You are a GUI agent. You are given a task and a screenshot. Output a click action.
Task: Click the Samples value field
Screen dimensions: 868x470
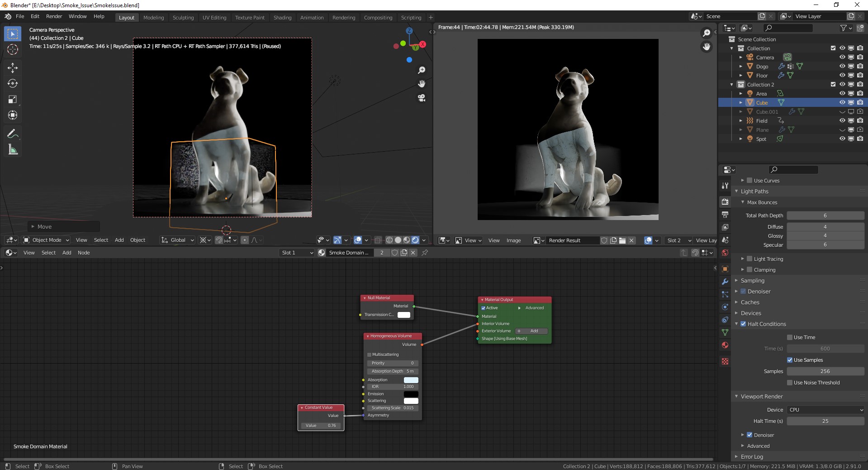[x=825, y=371]
